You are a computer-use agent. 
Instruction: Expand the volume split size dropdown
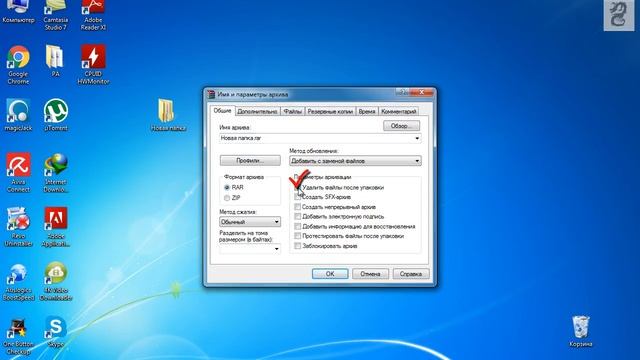coord(277,249)
